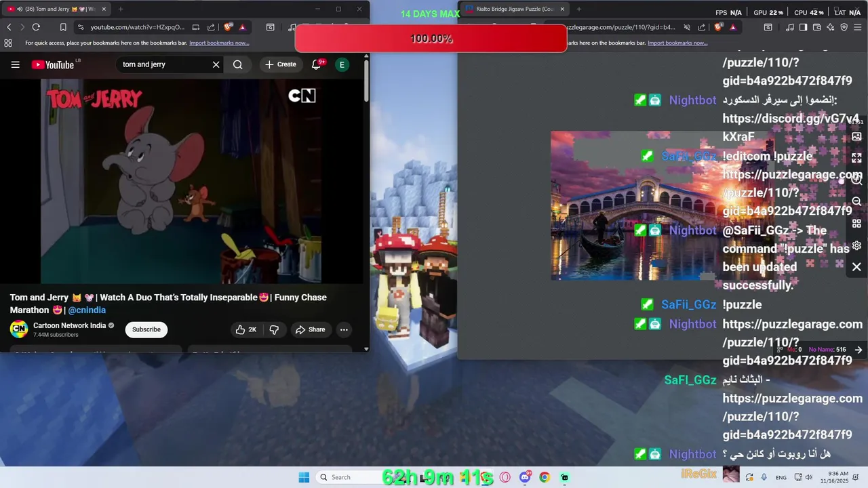
Task: Unmute the puzzle tab from address bar
Action: [x=687, y=27]
